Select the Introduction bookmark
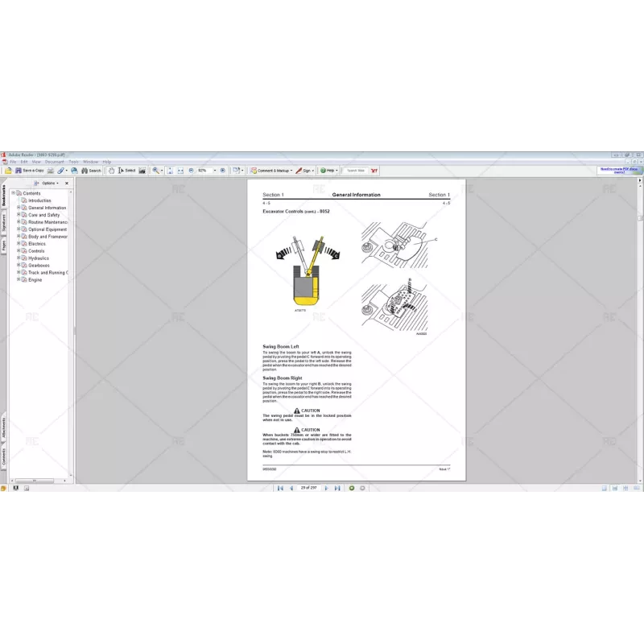The width and height of the screenshot is (644, 644). 39,200
